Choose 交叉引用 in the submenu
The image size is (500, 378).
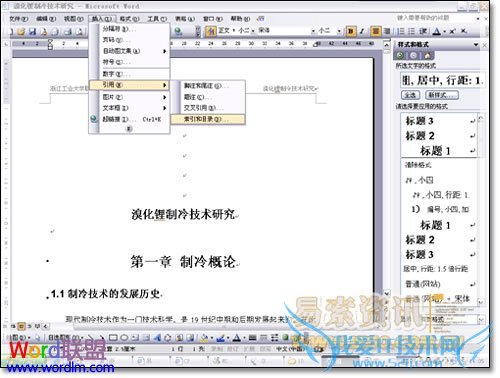[208, 108]
